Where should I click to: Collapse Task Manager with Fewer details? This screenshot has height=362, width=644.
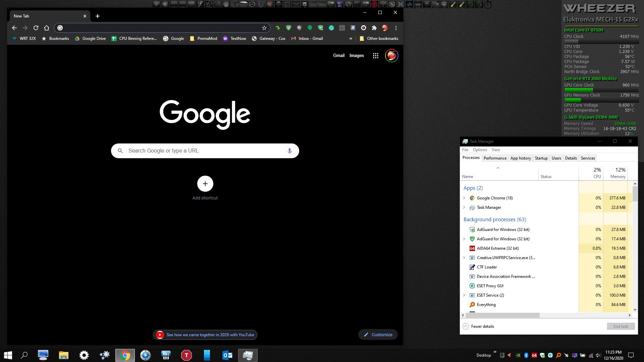click(x=479, y=326)
